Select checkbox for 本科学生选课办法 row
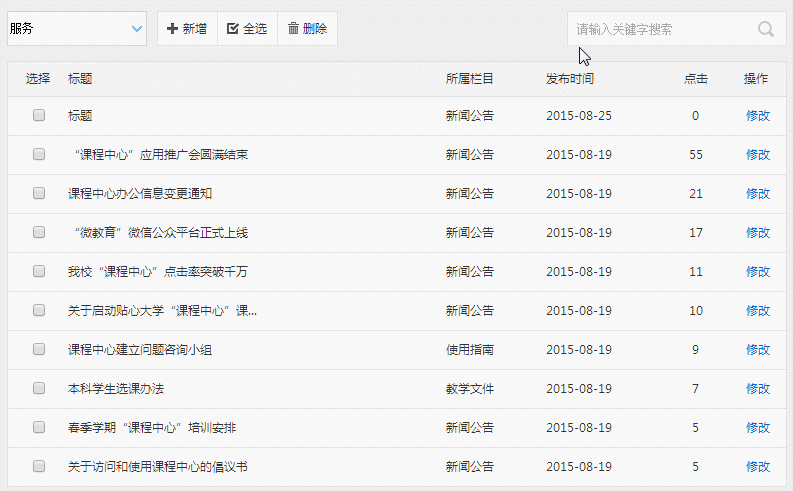Screen dimensions: 793x491 point(39,388)
